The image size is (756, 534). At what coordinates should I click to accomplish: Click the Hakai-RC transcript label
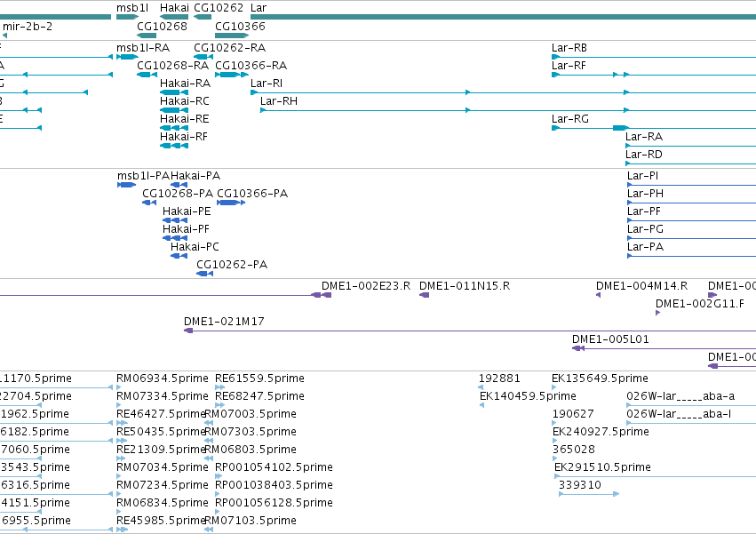click(185, 101)
